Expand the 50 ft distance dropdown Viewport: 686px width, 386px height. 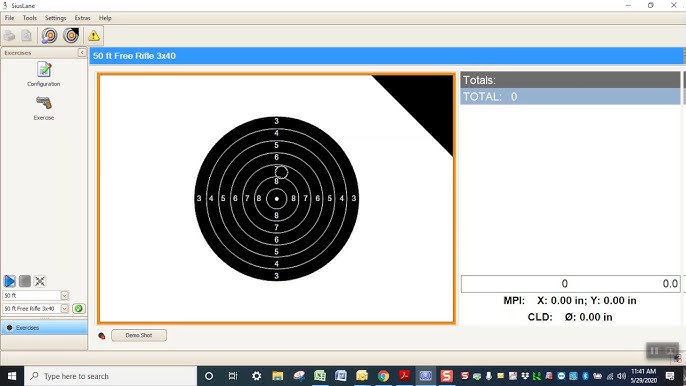(x=64, y=295)
